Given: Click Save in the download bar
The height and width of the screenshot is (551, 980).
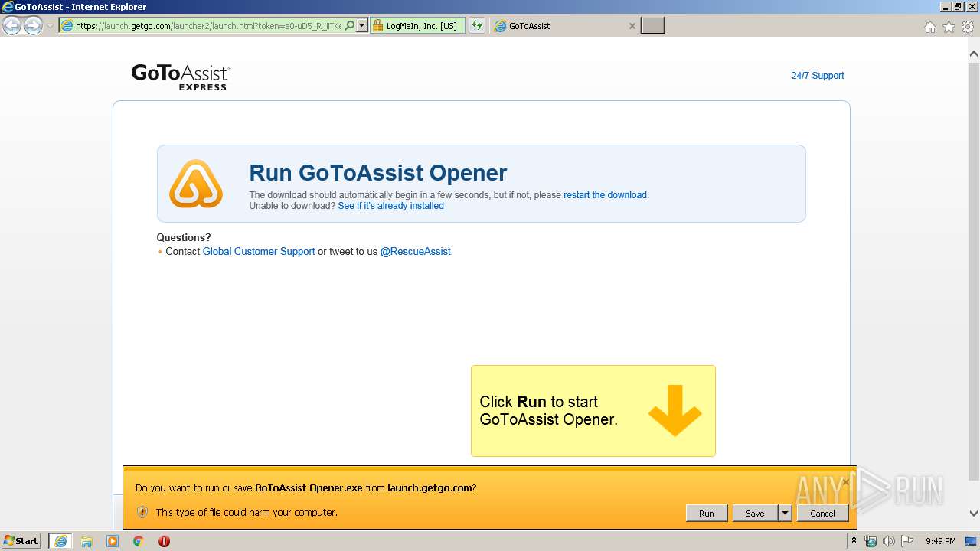Looking at the screenshot, I should 755,514.
